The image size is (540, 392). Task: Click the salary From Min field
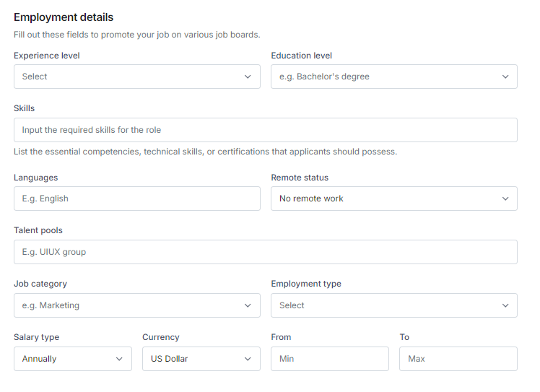pos(329,359)
